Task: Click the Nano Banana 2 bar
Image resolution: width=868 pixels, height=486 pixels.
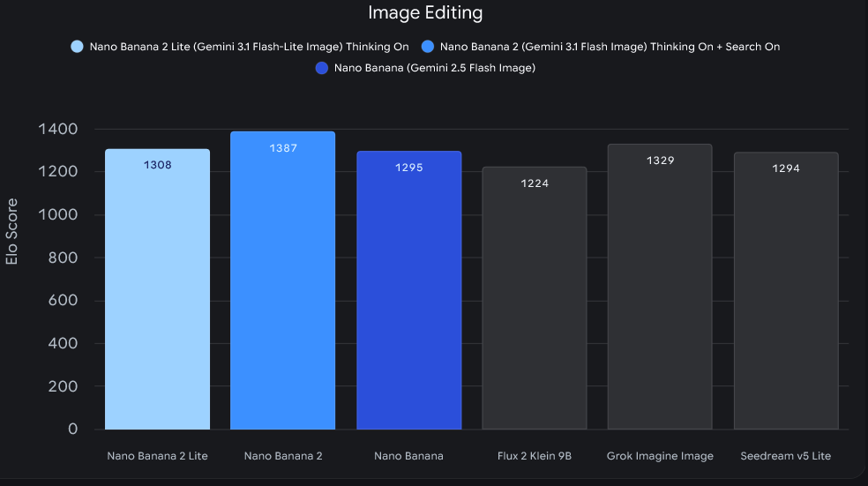Action: tap(283, 280)
